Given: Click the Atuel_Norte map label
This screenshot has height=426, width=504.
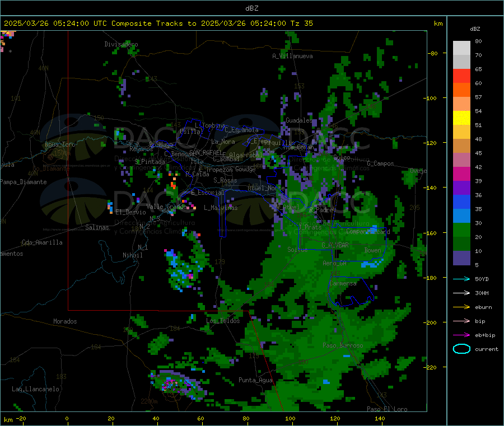Looking at the screenshot, I should (266, 188).
